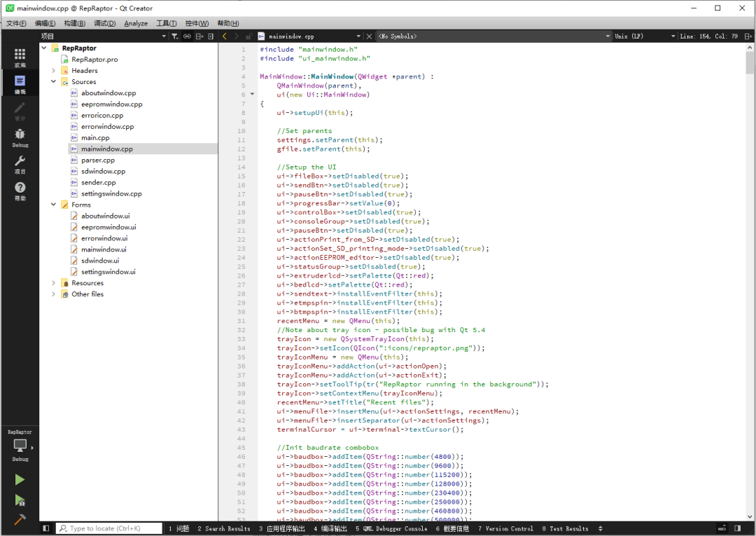Open the 7 Version Control pane
Screen dimensions: 756x536
point(506,528)
